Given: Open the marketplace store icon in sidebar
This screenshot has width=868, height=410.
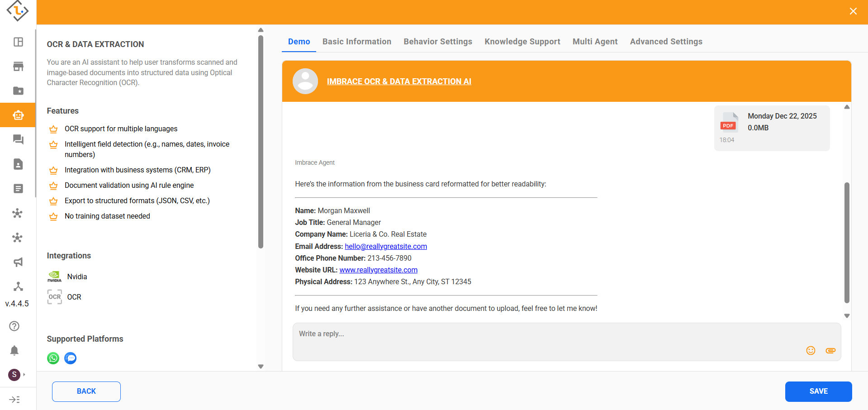Looking at the screenshot, I should point(18,67).
